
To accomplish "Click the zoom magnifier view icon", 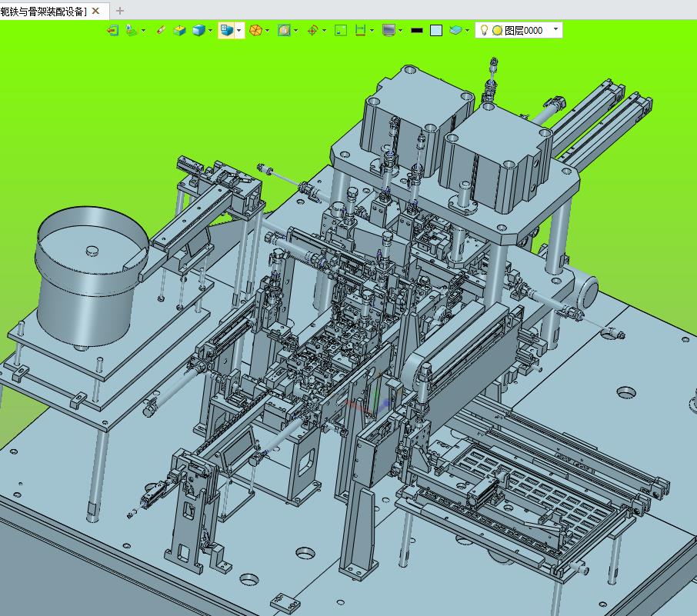I will coord(284,30).
